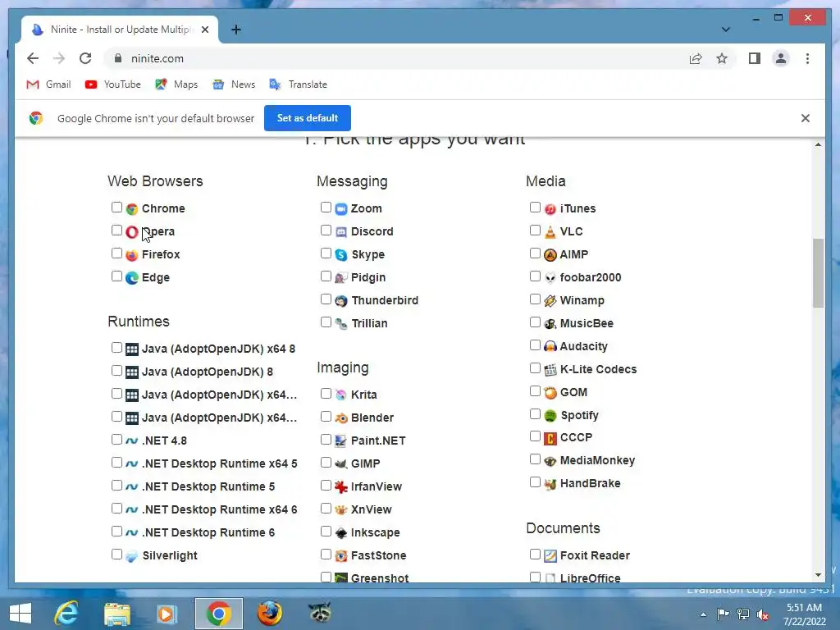This screenshot has width=840, height=630.
Task: Check the Spotify checkbox
Action: 535,414
